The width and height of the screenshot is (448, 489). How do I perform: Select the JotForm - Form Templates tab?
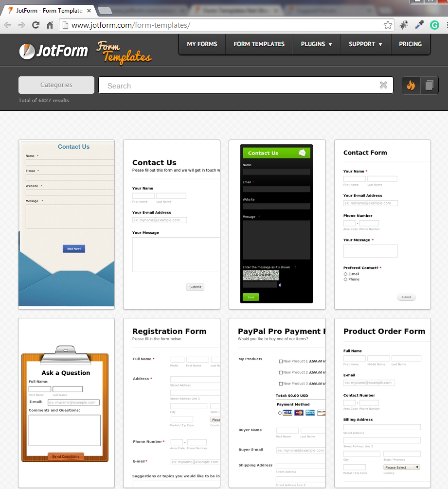[49, 11]
